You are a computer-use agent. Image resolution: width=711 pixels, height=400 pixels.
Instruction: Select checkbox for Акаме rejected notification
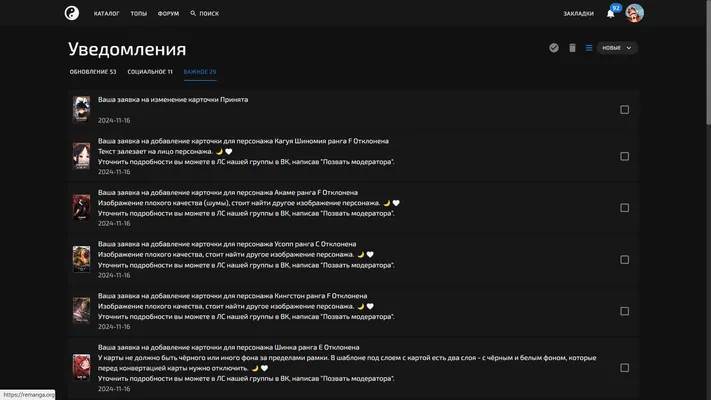click(624, 208)
